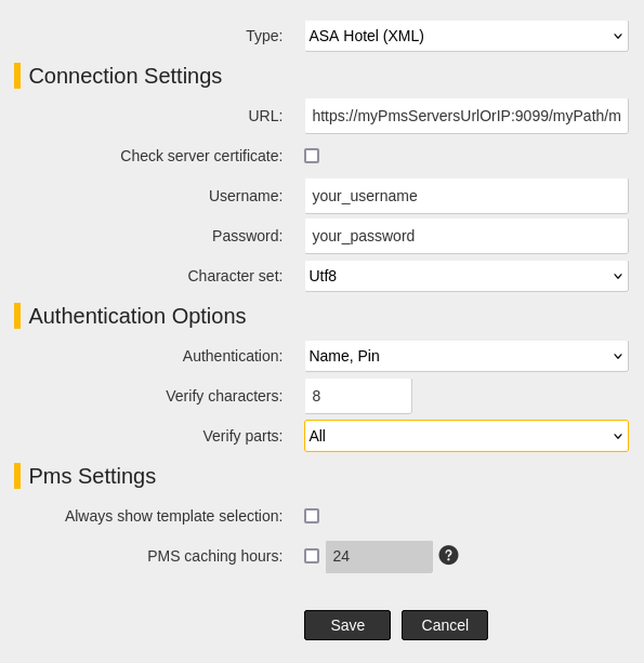Click the Save button

pyautogui.click(x=347, y=625)
